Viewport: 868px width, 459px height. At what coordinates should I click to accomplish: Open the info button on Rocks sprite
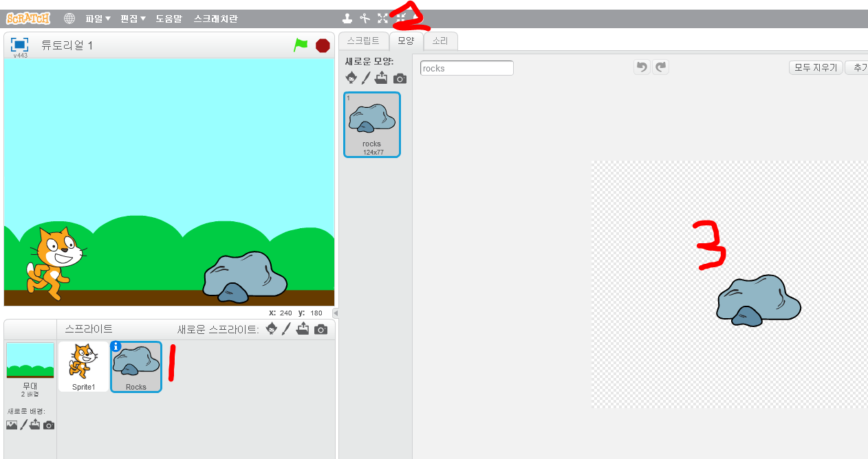(116, 346)
